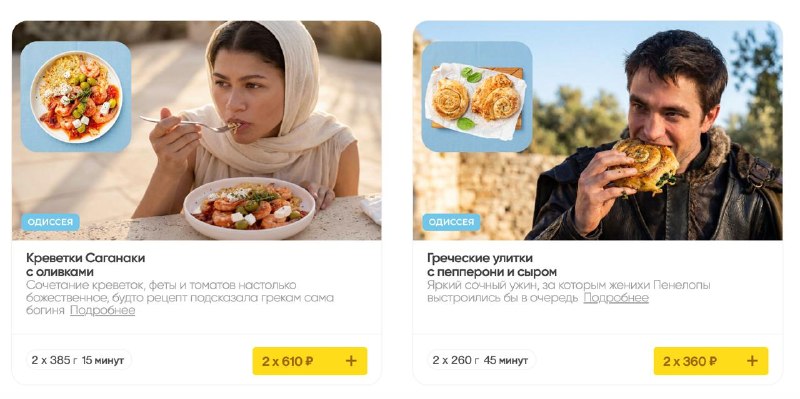Open the shrimp plate thumbnail inset

click(76, 96)
